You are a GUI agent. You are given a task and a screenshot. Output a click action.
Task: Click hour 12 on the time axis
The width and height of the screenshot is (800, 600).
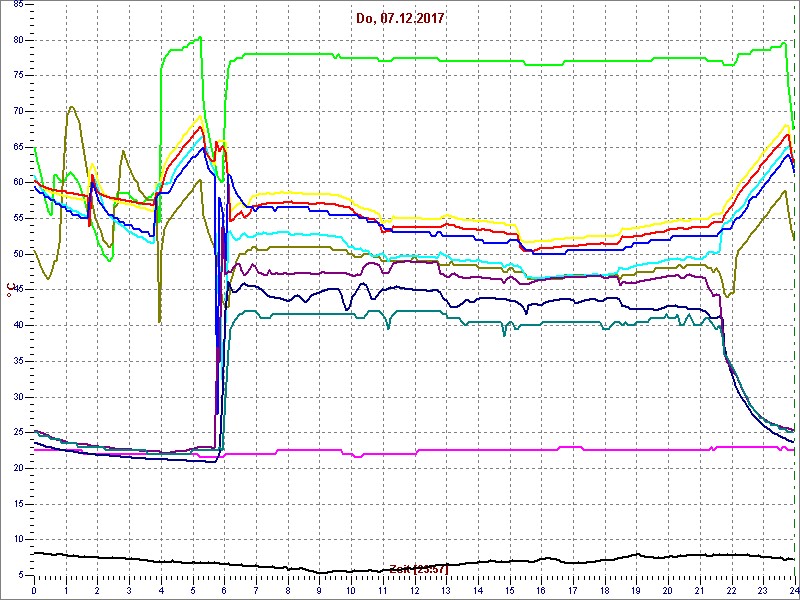point(414,590)
